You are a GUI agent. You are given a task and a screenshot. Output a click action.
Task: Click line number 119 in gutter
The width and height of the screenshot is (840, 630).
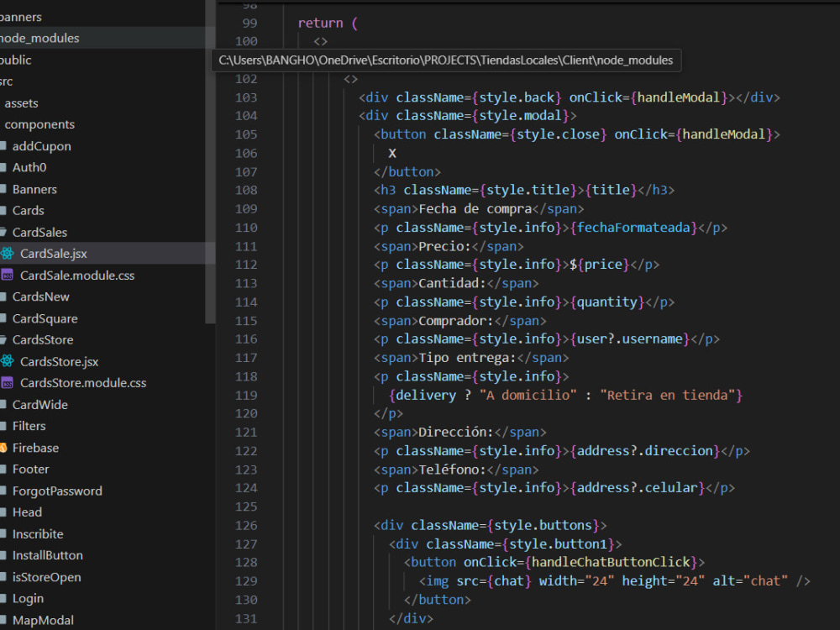(246, 396)
